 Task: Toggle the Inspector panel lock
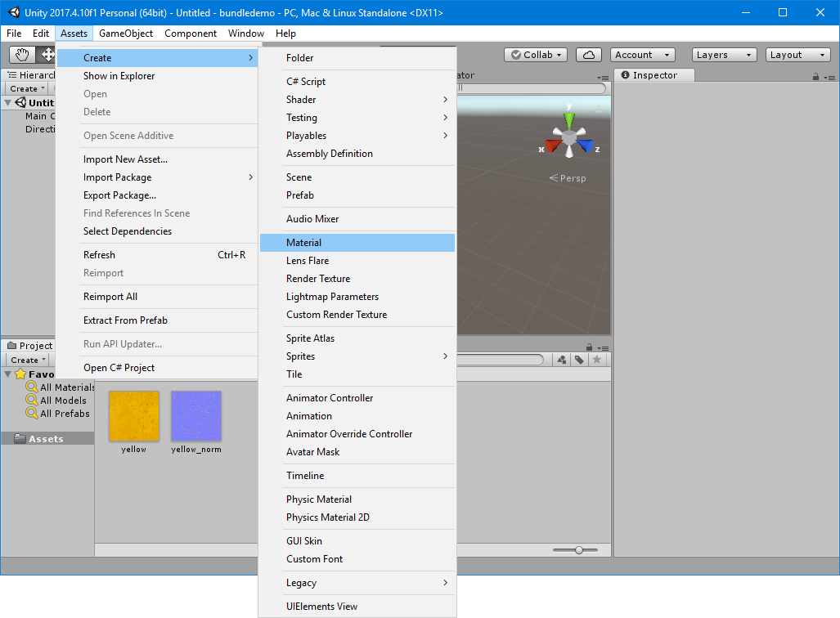coord(816,77)
